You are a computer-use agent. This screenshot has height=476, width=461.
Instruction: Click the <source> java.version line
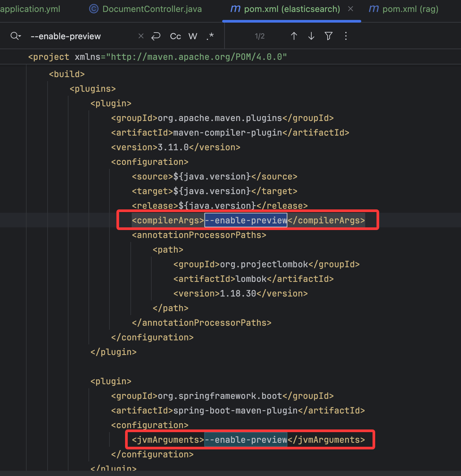215,177
